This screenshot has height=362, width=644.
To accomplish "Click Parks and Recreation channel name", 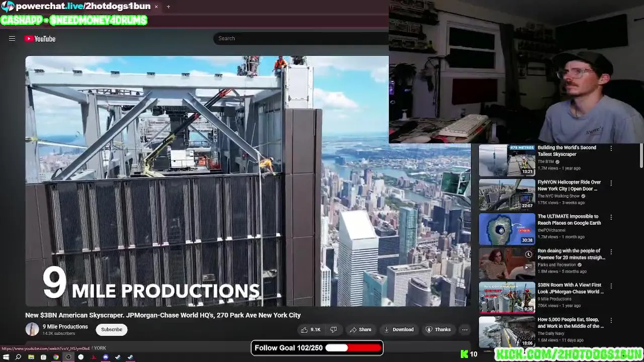I will [x=556, y=265].
